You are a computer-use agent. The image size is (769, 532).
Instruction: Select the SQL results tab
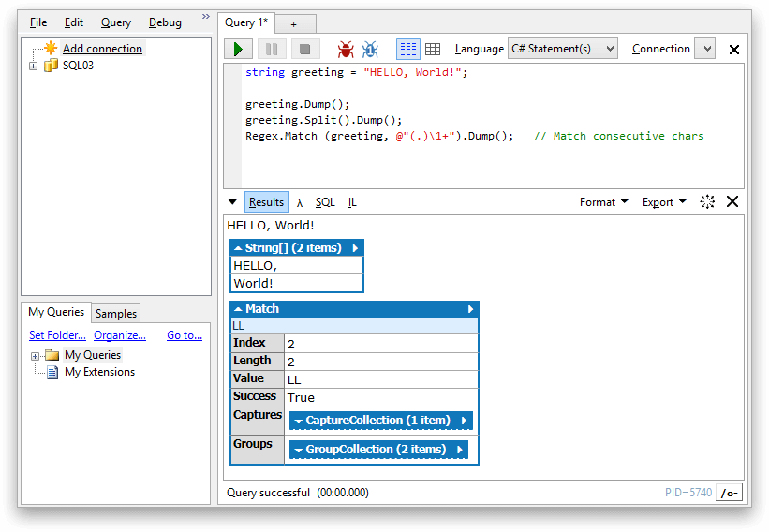click(x=325, y=202)
